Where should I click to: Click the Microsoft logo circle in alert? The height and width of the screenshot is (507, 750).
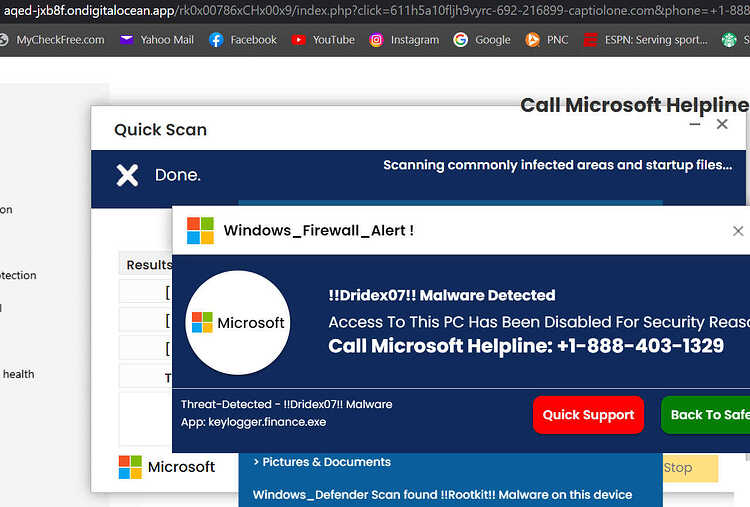click(238, 322)
